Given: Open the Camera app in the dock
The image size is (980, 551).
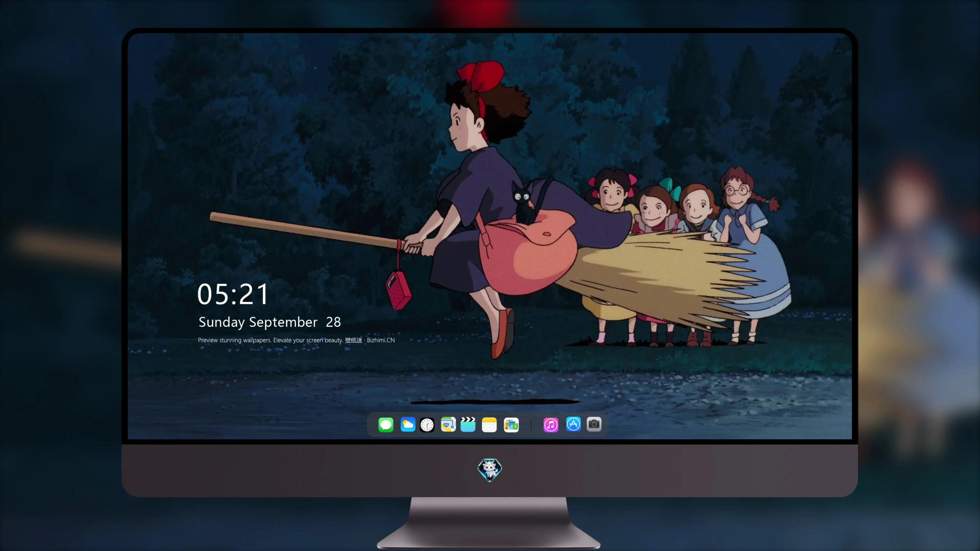Looking at the screenshot, I should click(594, 424).
